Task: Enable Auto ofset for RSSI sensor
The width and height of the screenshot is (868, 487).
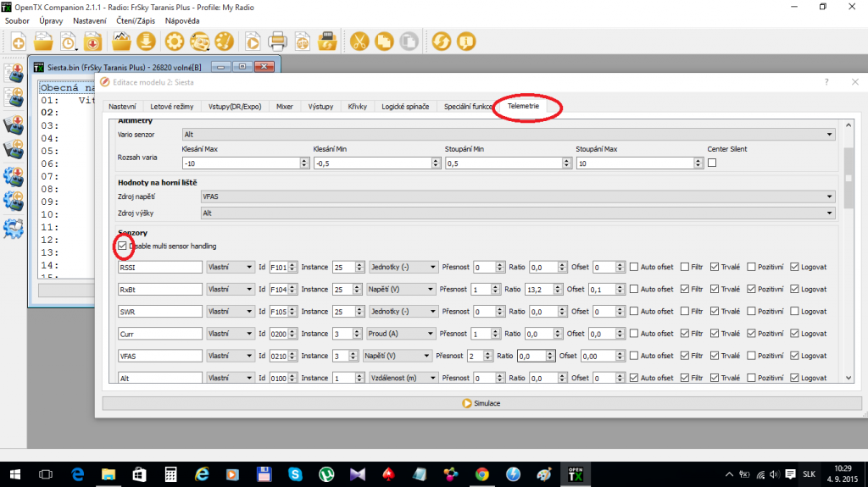Action: [634, 267]
